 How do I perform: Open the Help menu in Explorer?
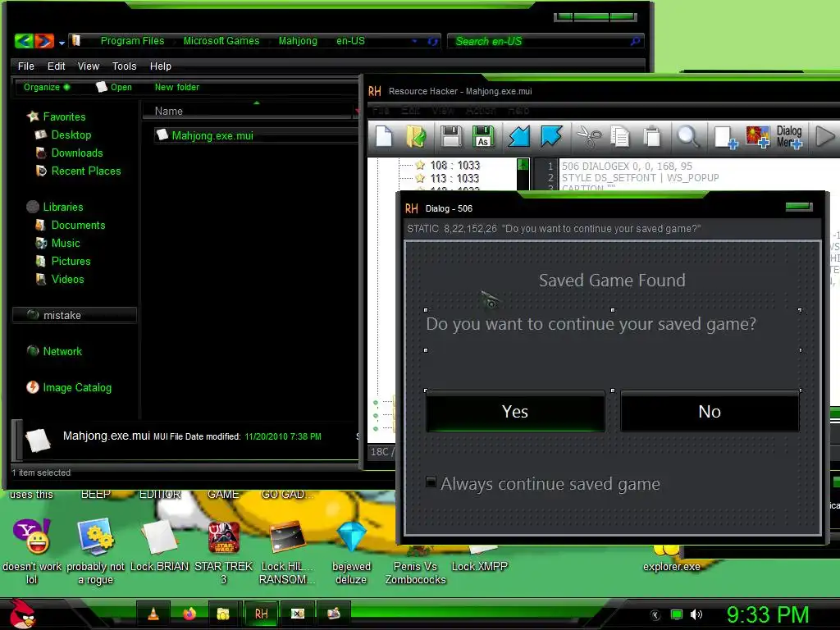tap(160, 66)
